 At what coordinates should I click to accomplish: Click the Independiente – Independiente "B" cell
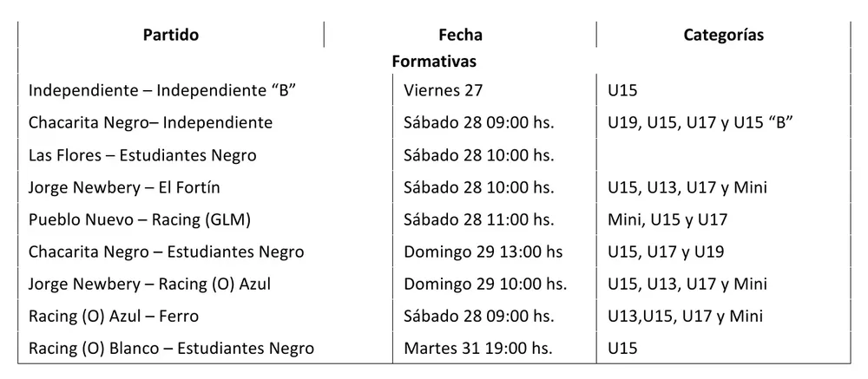point(162,90)
